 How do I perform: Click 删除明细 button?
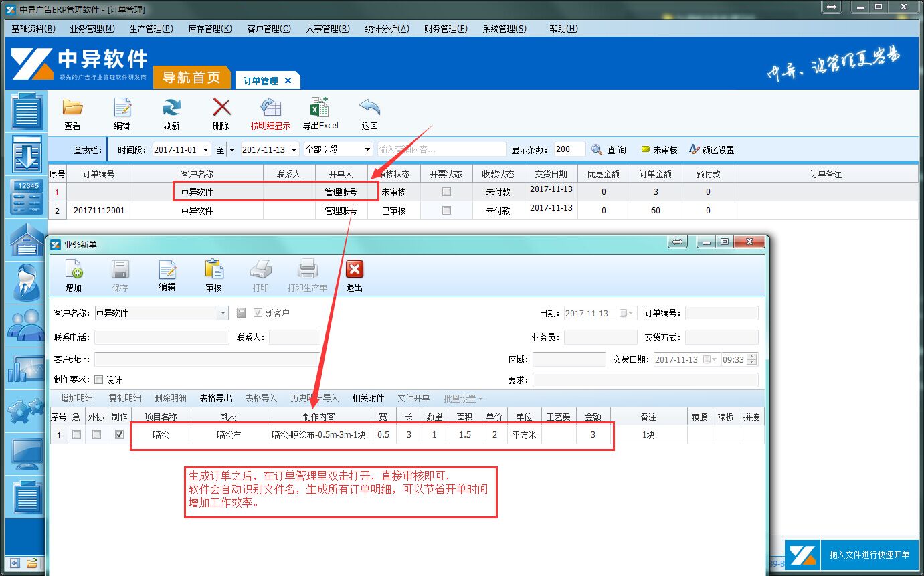(171, 399)
